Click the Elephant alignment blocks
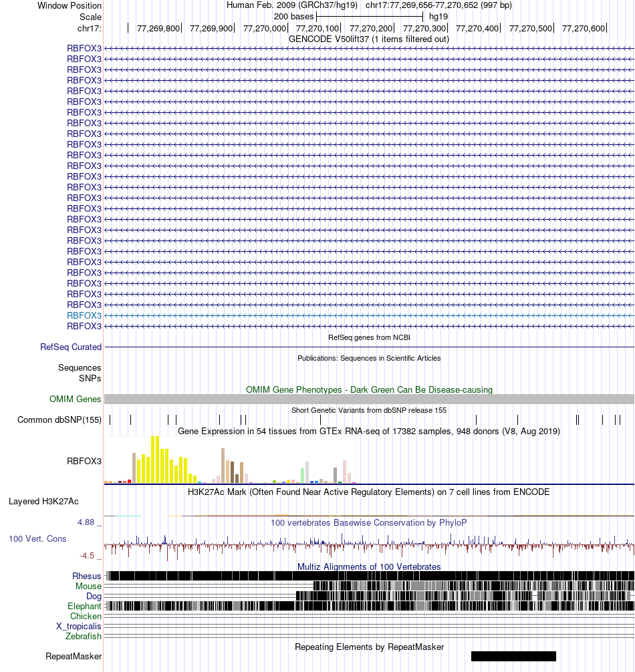 pyautogui.click(x=369, y=606)
